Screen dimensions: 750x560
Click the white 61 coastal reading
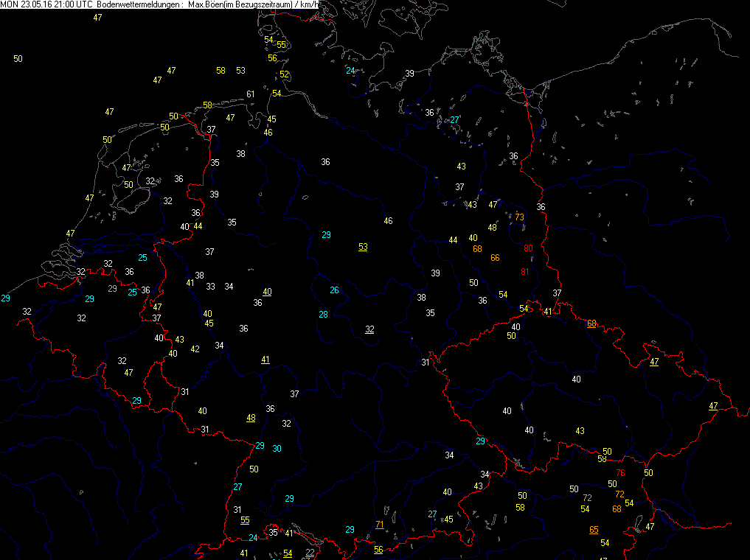point(250,94)
